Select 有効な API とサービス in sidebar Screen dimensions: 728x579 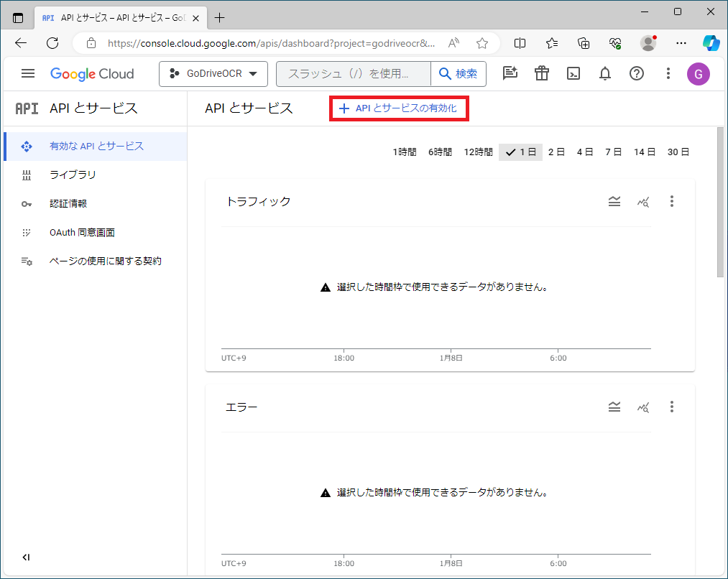(96, 146)
